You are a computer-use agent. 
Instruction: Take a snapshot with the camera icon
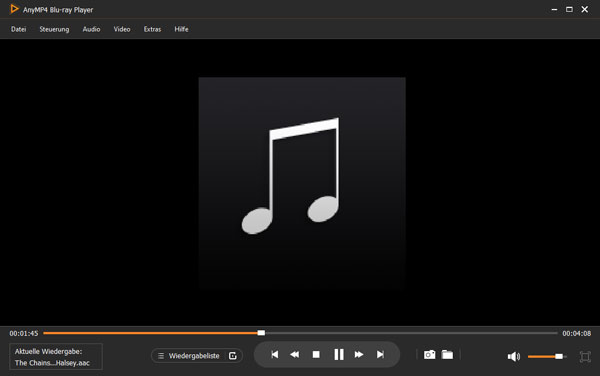[x=429, y=355]
